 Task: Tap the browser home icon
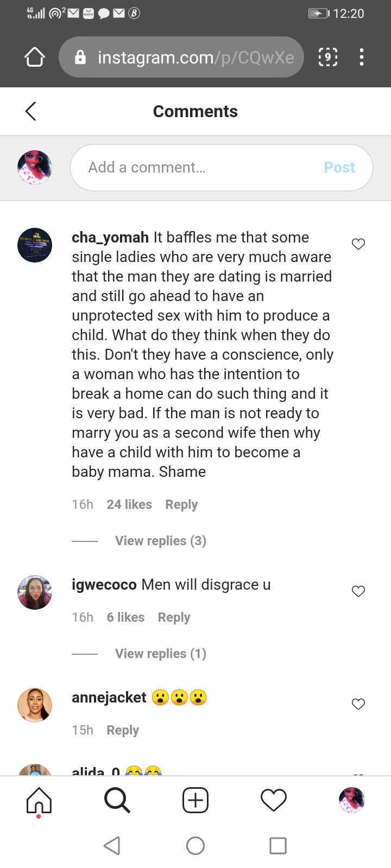point(35,57)
